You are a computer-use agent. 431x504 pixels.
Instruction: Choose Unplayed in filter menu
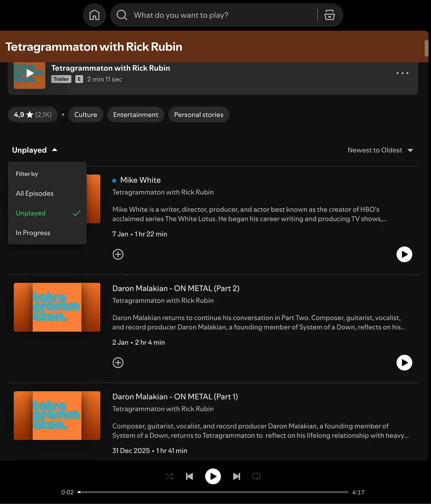pos(47,213)
